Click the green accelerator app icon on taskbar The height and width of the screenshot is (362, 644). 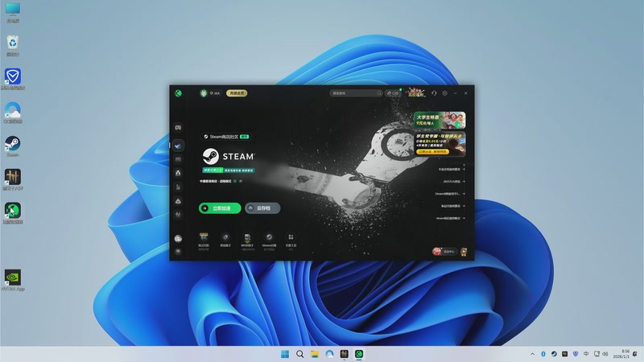pos(359,354)
